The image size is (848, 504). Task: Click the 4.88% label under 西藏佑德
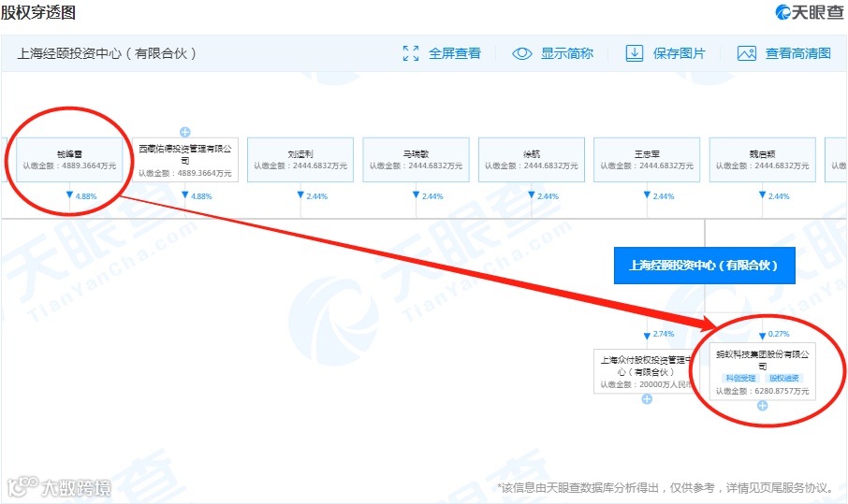pyautogui.click(x=201, y=196)
